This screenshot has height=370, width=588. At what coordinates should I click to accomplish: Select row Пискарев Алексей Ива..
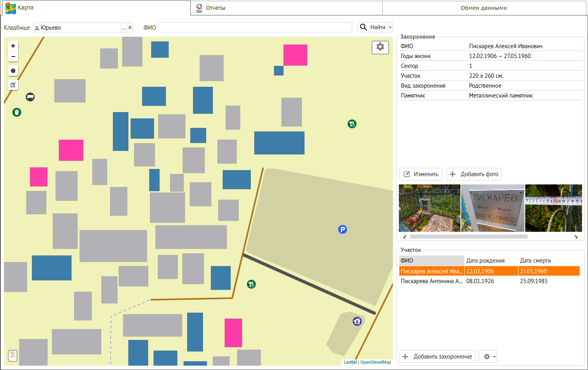point(489,271)
